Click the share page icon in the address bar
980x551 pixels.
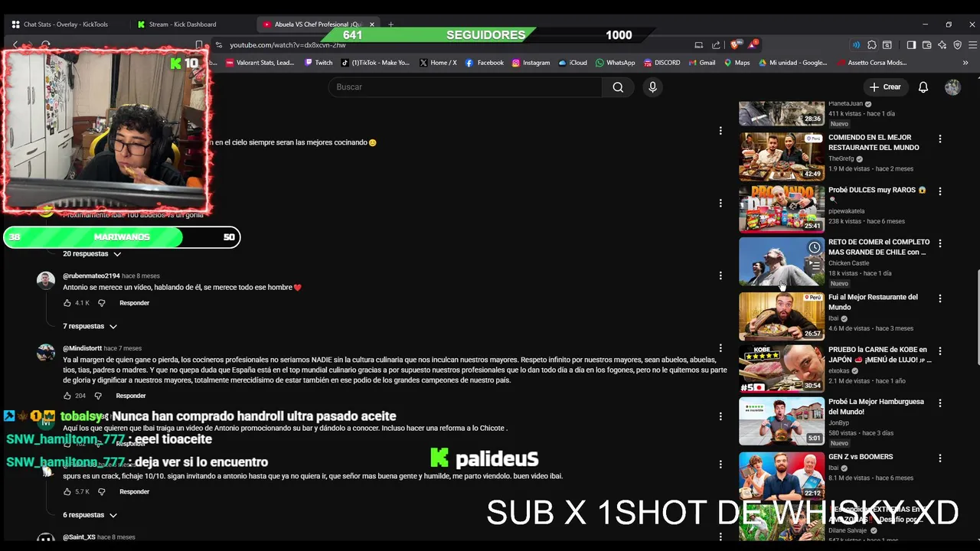click(x=716, y=45)
